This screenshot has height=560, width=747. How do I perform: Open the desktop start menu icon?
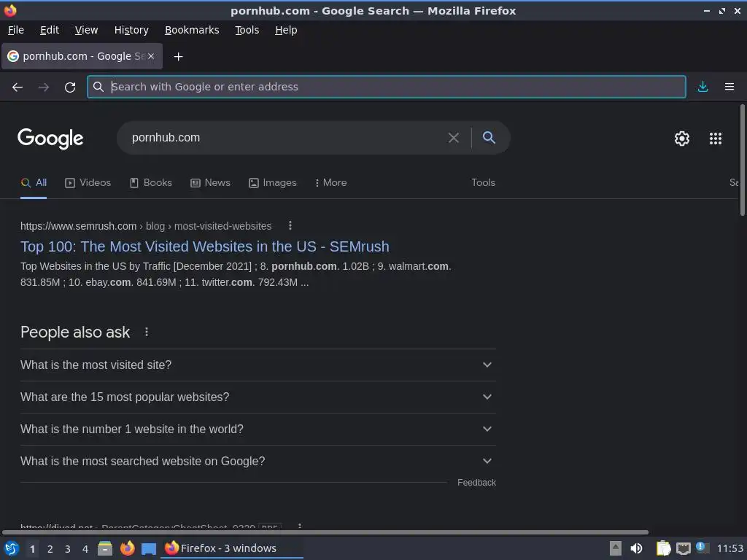tap(12, 548)
